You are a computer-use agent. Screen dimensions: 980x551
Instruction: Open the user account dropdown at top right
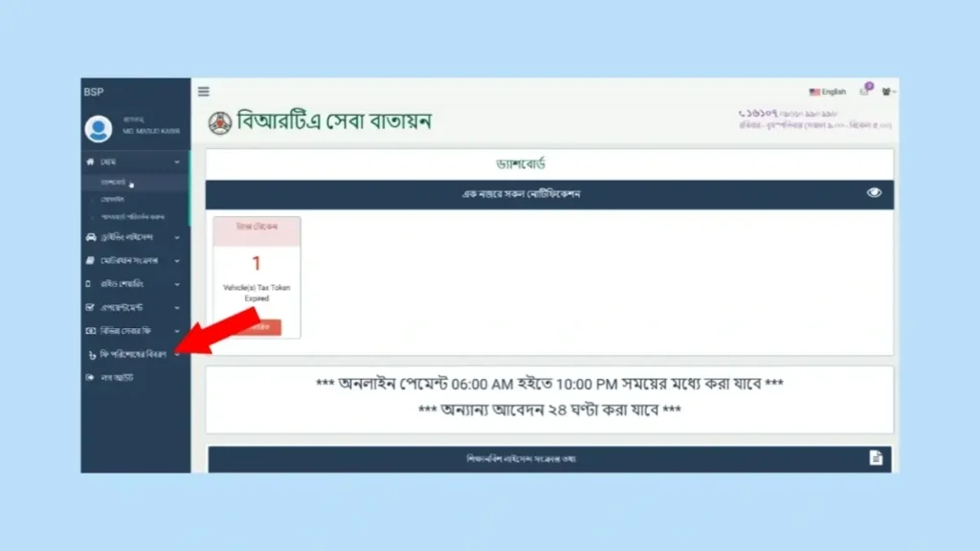pos(888,92)
